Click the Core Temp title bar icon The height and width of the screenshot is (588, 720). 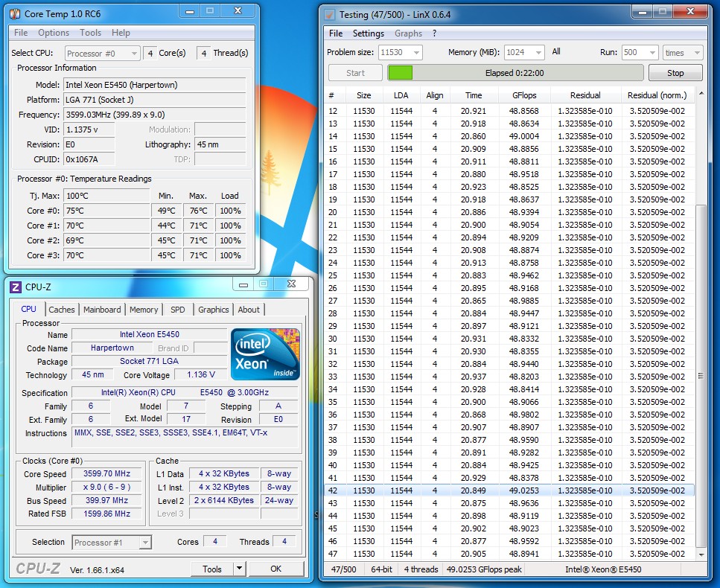pos(15,14)
